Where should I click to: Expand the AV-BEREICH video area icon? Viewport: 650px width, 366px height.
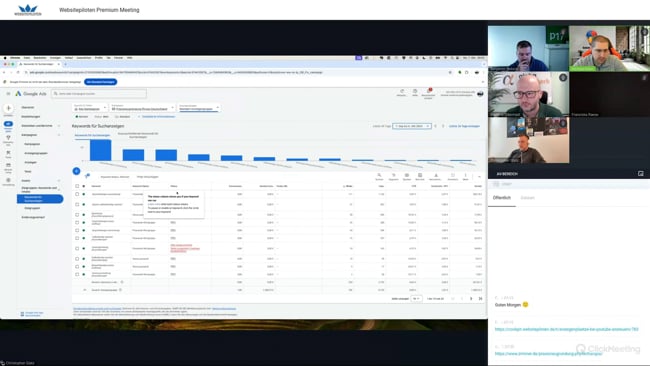tap(640, 174)
